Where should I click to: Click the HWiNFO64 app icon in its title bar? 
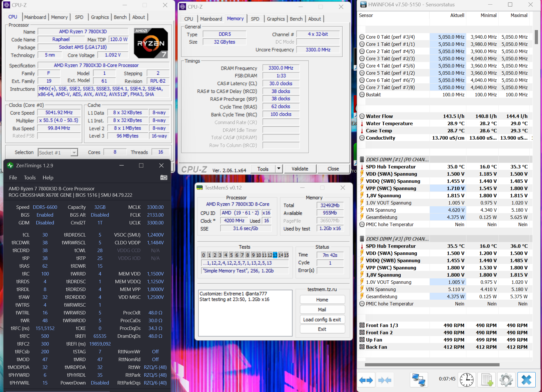click(363, 5)
